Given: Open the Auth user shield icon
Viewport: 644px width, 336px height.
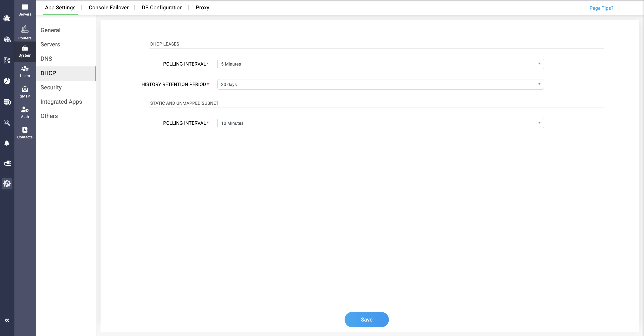Looking at the screenshot, I should pos(25,112).
